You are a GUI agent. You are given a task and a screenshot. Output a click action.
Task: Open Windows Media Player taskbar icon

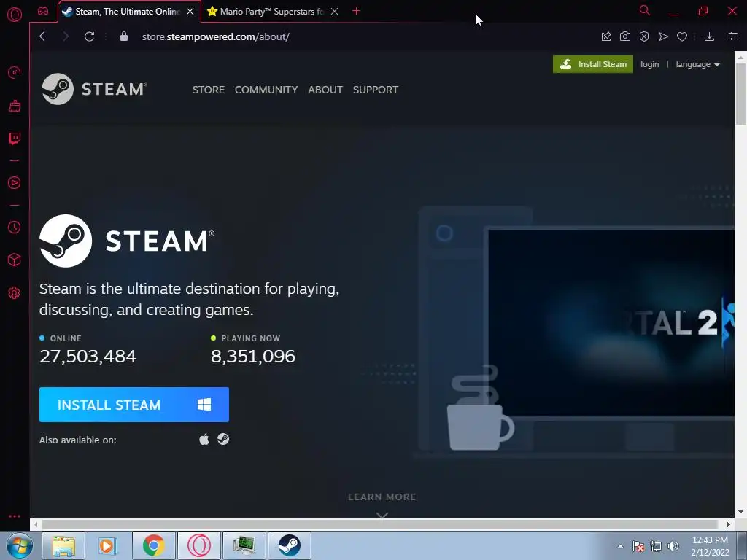(x=108, y=545)
